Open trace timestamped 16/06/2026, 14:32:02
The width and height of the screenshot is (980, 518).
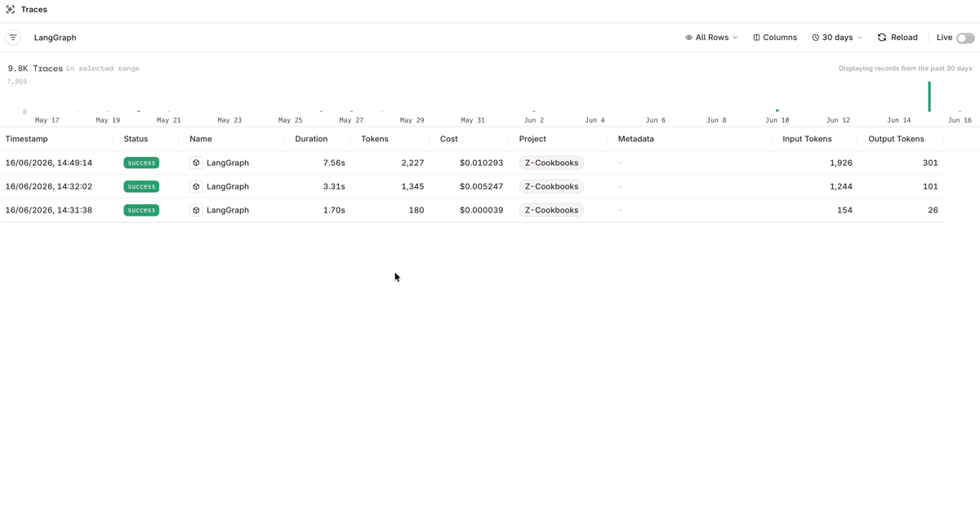[49, 186]
